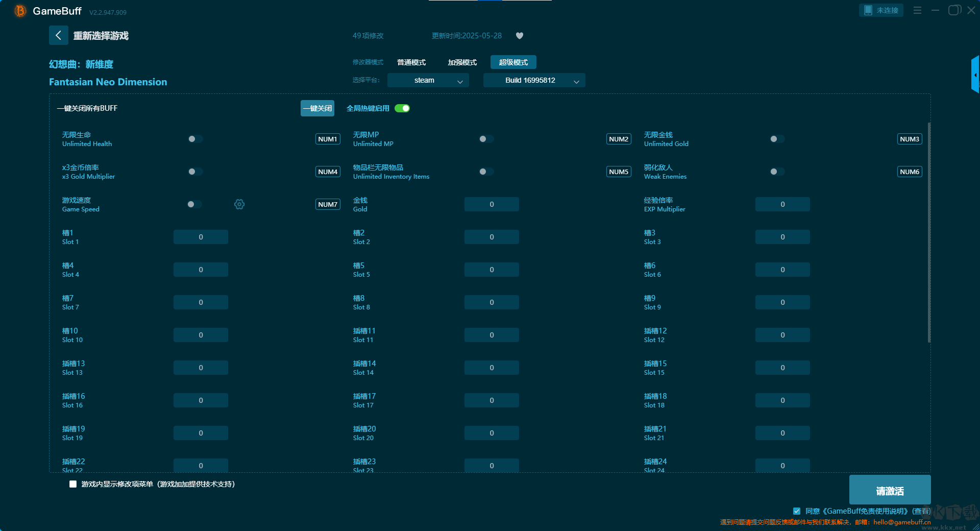Click the 请激活 activate button
980x531 pixels.
[x=890, y=490]
